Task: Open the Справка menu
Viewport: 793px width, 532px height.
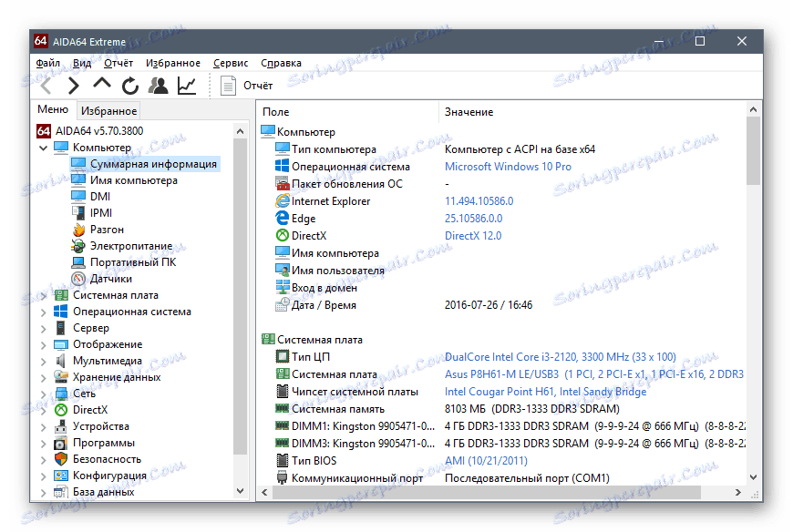Action: pos(281,63)
